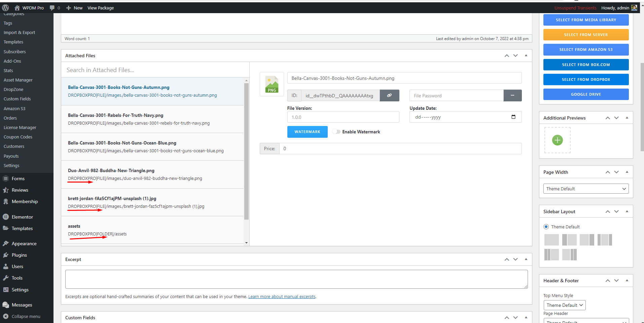644x323 pixels.
Task: Open the Top Menu Style dropdown
Action: [x=565, y=305]
